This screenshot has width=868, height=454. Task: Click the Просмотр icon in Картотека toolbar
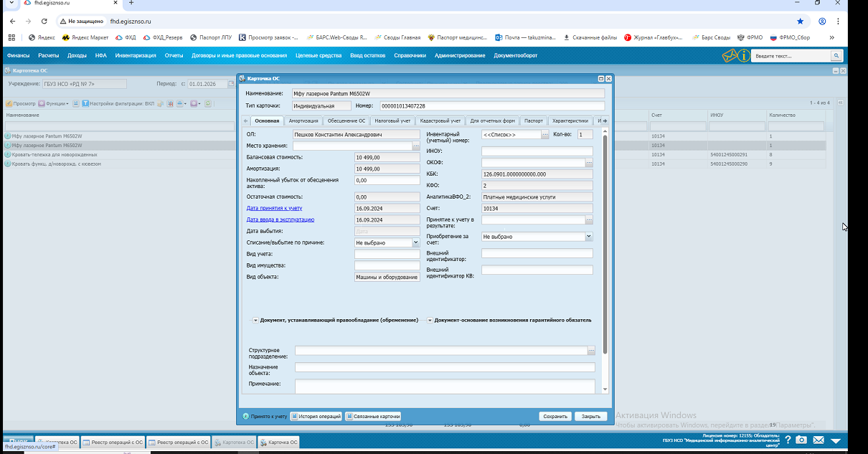(9, 103)
